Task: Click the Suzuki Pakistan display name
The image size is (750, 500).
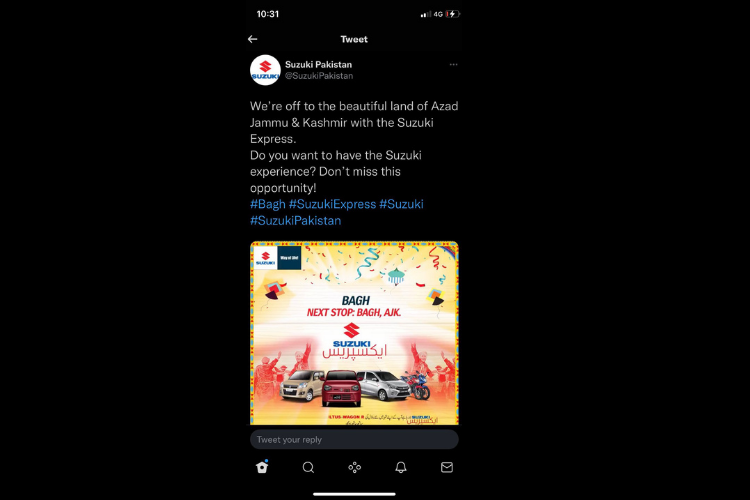Action: tap(319, 65)
